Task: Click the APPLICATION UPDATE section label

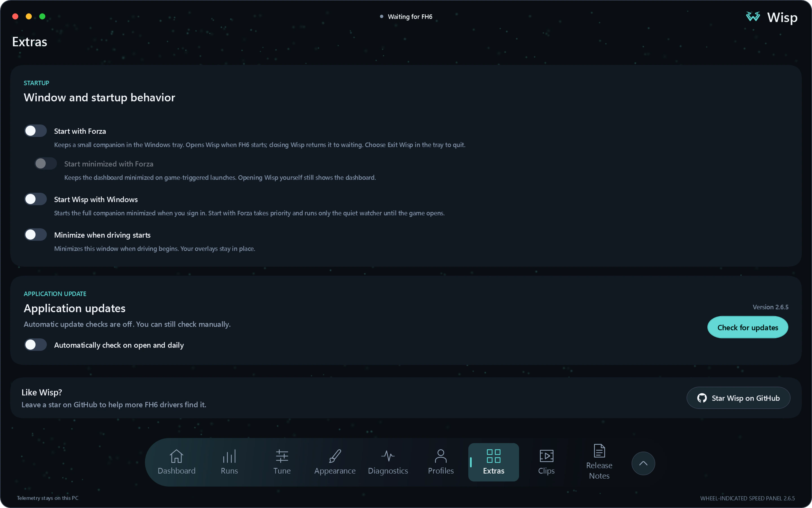Action: pos(55,294)
